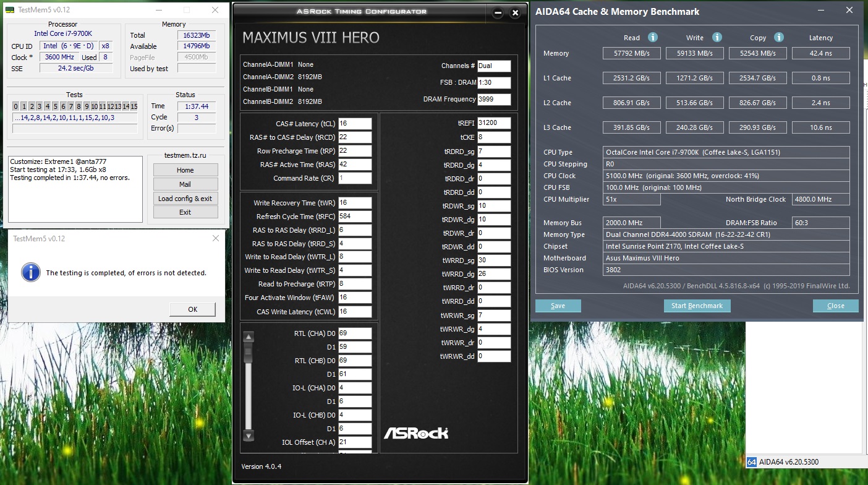Click the test sequence field in TestMem5 Tests
Screen dimensions: 868x485
point(75,118)
